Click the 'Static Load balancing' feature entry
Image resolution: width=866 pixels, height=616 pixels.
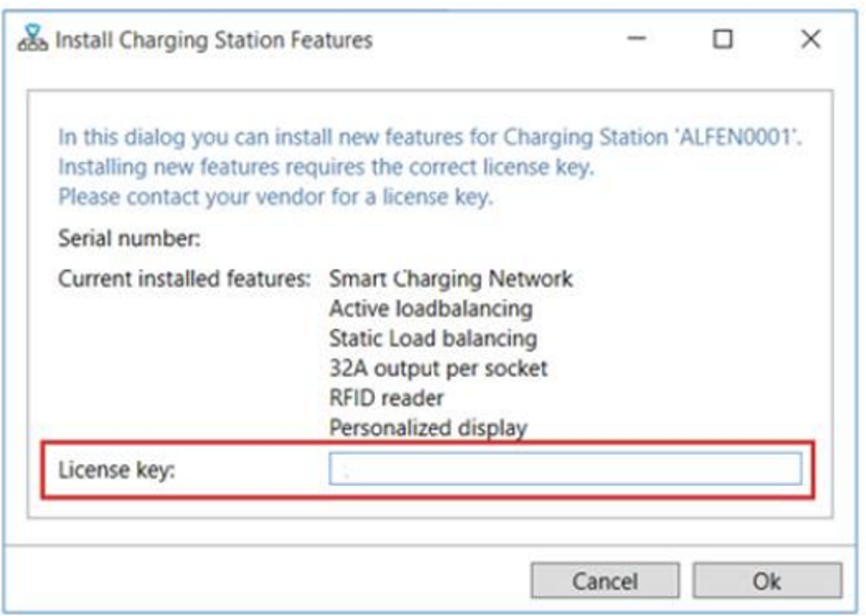click(433, 338)
